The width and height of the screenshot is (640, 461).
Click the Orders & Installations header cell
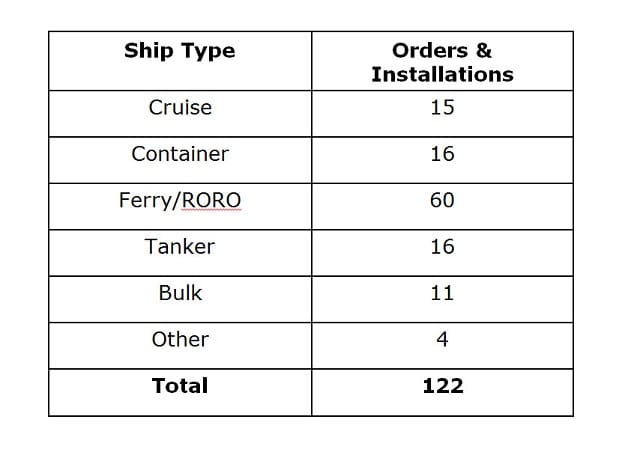[x=442, y=61]
